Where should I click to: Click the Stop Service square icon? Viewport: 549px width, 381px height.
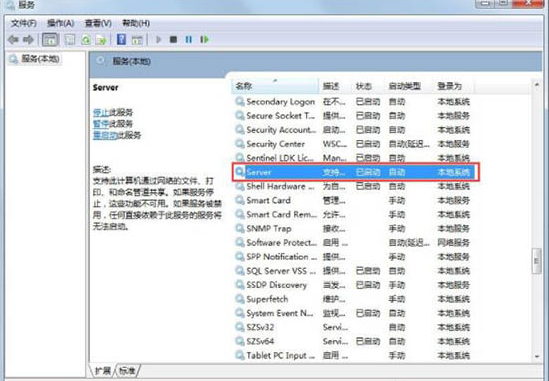[x=173, y=40]
